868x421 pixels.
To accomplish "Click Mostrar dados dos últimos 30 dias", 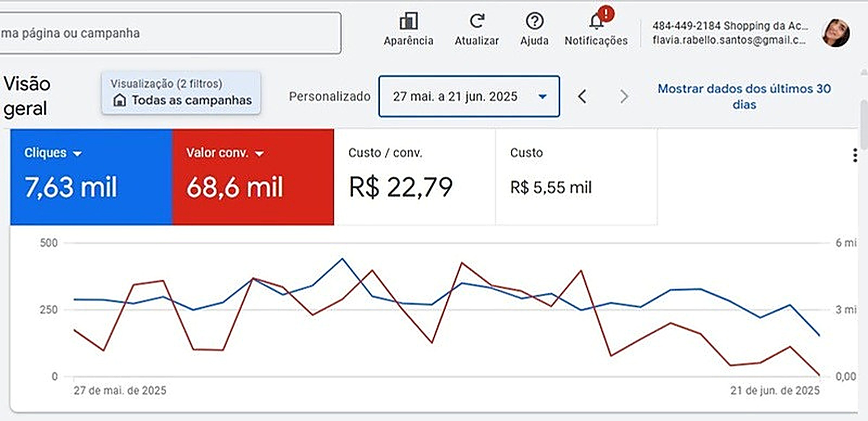I will tap(744, 96).
